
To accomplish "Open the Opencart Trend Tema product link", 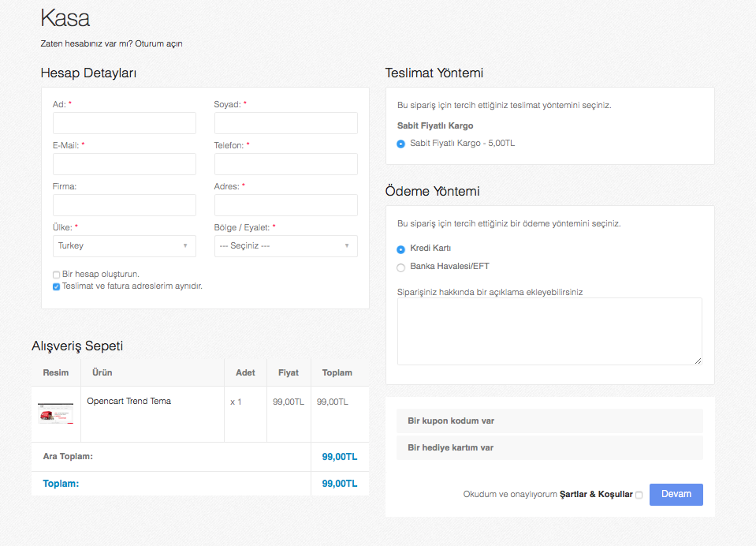I will [x=128, y=402].
